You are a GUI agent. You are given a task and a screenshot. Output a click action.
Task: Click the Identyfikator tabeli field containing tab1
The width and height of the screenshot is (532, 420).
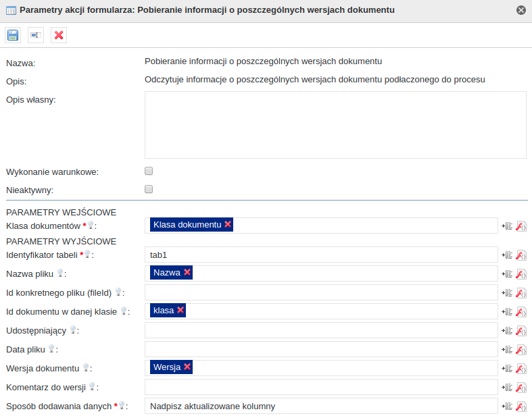321,255
